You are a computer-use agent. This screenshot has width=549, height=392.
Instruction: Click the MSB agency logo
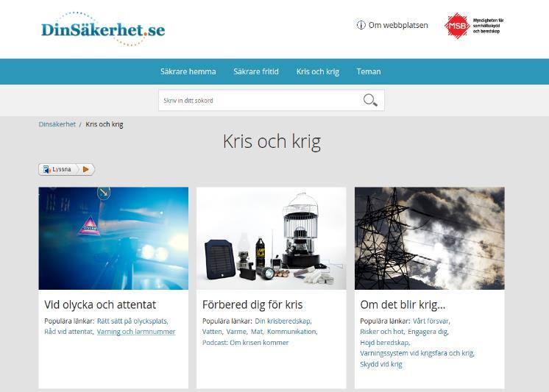coord(474,26)
